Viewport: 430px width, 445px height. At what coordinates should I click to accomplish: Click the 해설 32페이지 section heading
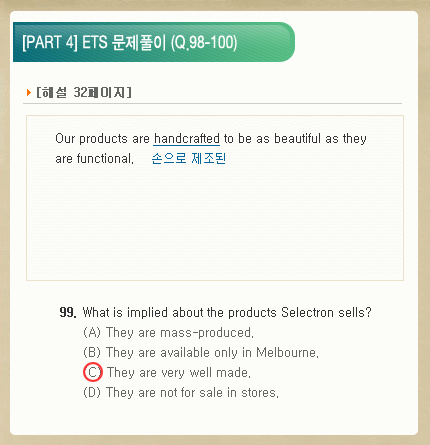click(84, 92)
